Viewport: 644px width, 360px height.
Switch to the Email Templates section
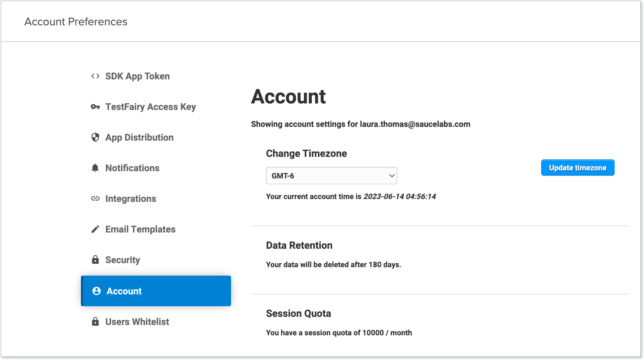click(x=140, y=229)
